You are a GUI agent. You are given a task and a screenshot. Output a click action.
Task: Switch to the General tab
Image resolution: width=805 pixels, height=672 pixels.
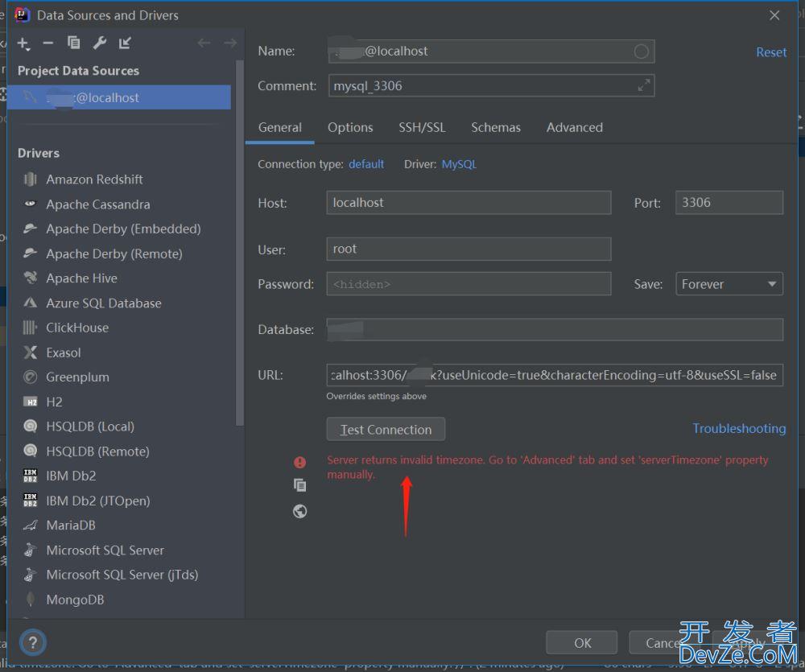click(x=280, y=127)
